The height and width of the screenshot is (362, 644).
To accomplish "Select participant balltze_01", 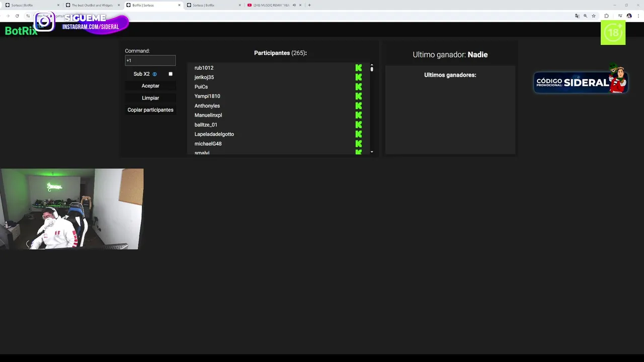I will (206, 125).
